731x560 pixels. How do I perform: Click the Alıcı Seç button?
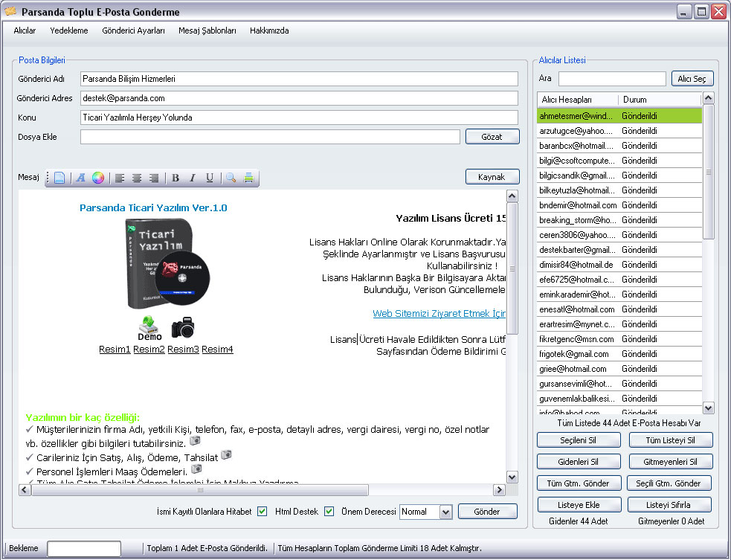(692, 79)
